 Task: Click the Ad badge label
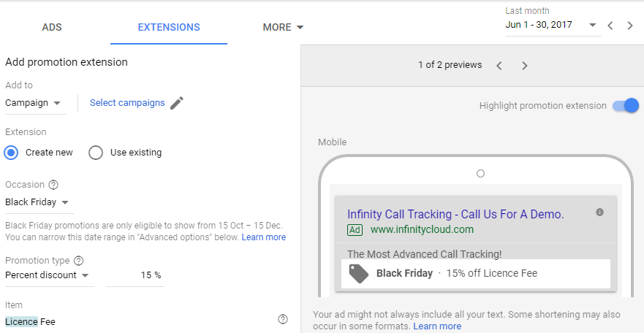coord(355,230)
